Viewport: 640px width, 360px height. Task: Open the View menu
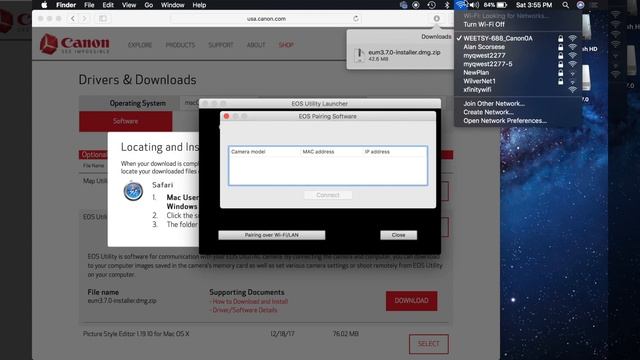tap(129, 5)
